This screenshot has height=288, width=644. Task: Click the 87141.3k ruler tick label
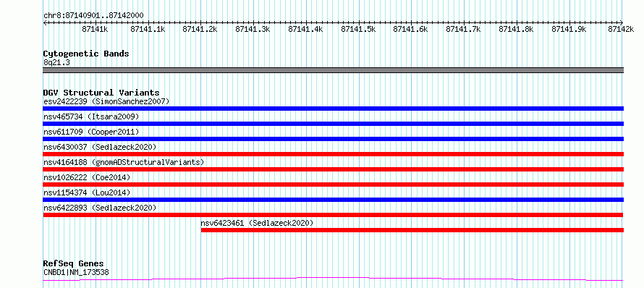[x=253, y=29]
